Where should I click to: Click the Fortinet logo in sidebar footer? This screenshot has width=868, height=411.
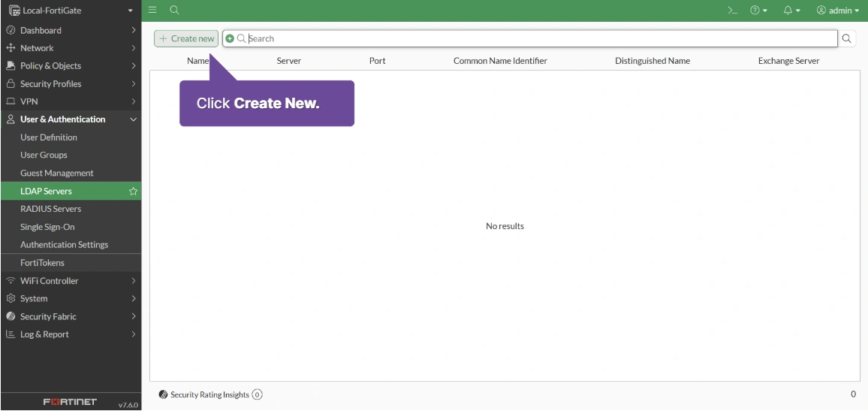[71, 401]
